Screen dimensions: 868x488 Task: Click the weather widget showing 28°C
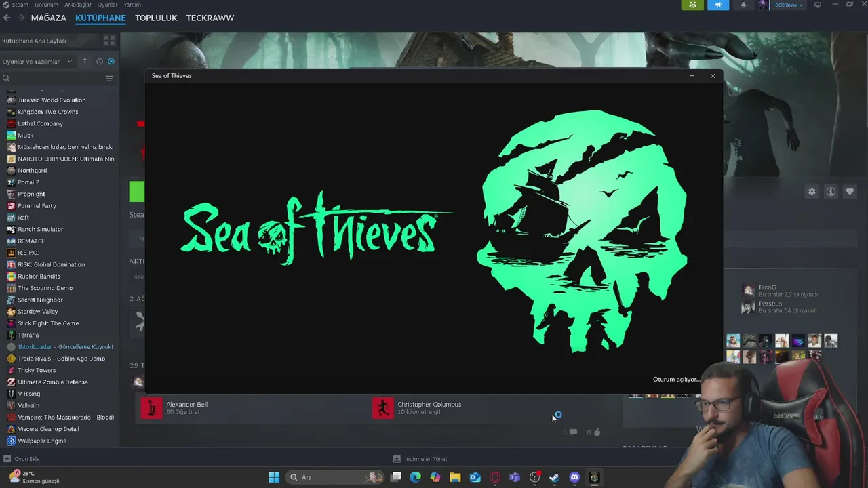[34, 477]
